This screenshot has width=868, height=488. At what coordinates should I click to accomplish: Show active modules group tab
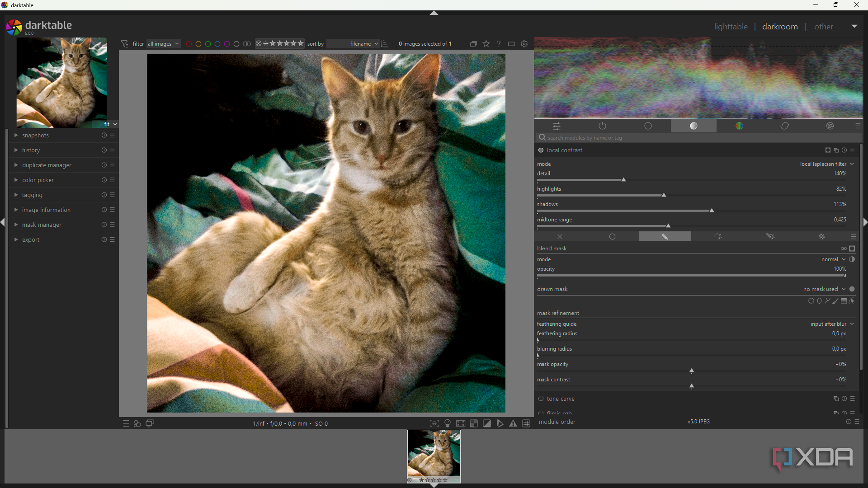(x=603, y=126)
